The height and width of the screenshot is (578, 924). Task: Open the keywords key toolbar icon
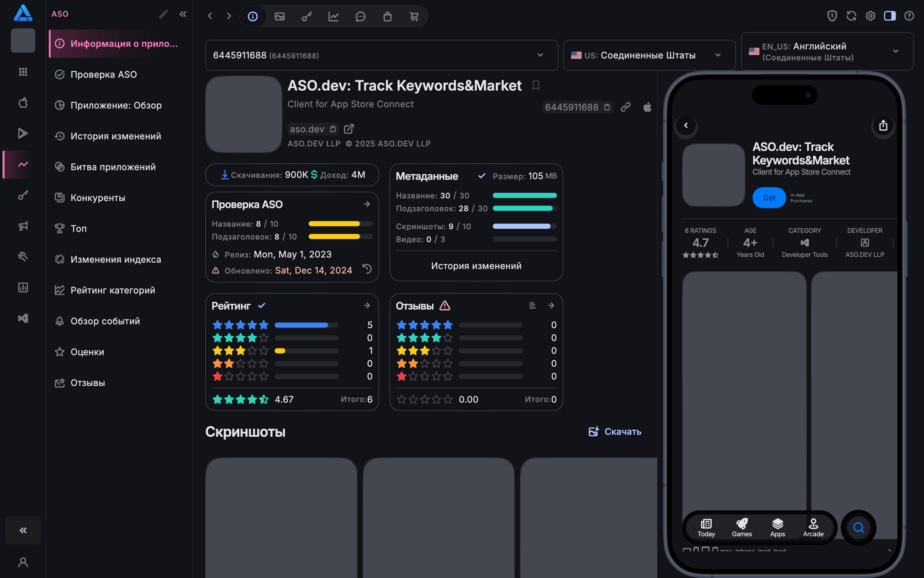[307, 16]
